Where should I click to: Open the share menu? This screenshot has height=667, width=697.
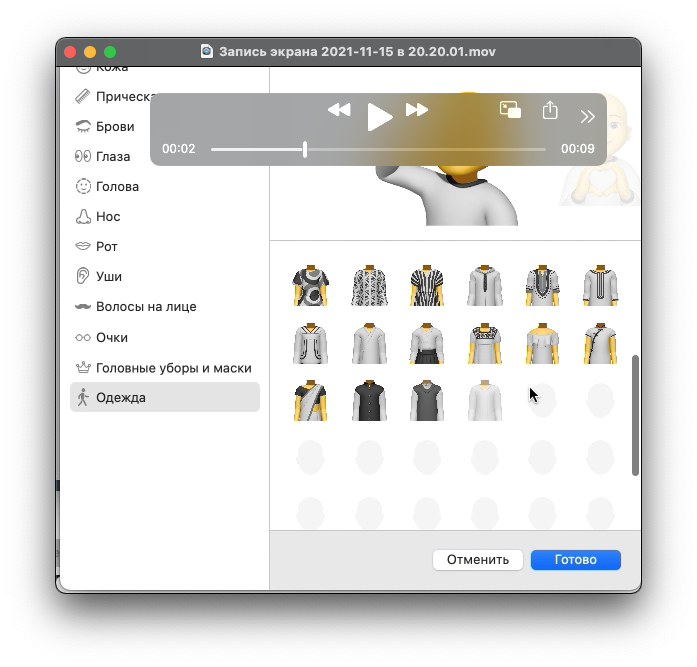[x=550, y=110]
